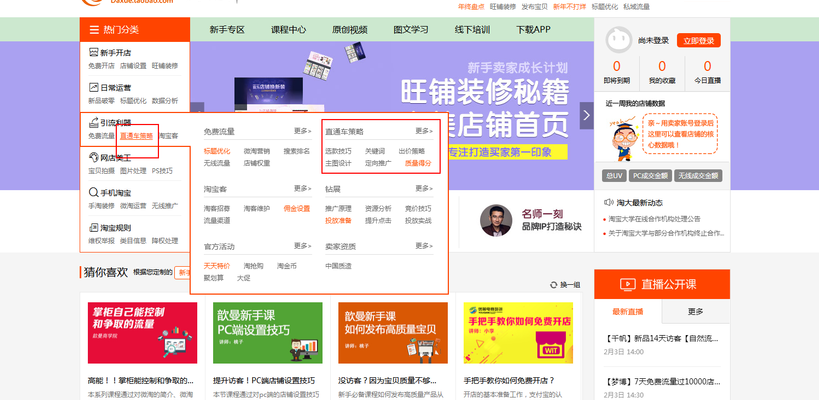Screen dimensions: 819x400
Task: Expand 更多> next to 官方活动 header
Action: point(302,245)
